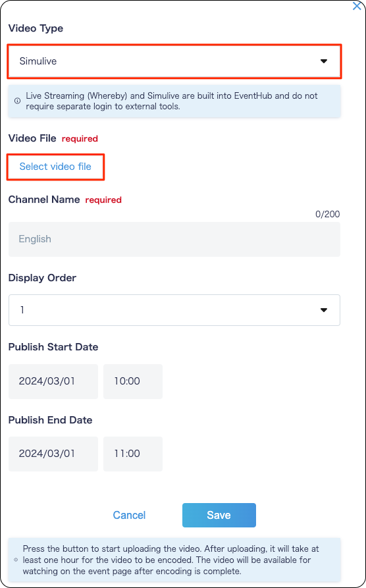The width and height of the screenshot is (366, 588).
Task: Save the video settings
Action: click(219, 516)
